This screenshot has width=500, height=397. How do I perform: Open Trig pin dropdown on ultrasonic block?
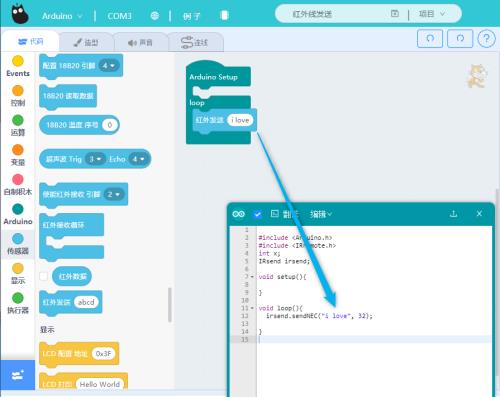(95, 159)
